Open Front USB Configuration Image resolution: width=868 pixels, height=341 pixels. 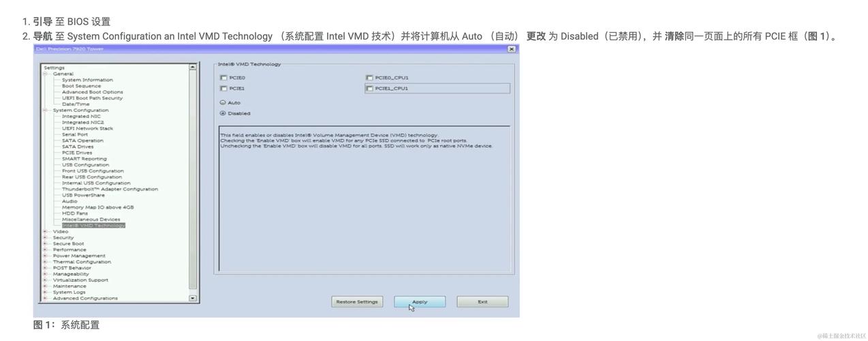coord(93,171)
